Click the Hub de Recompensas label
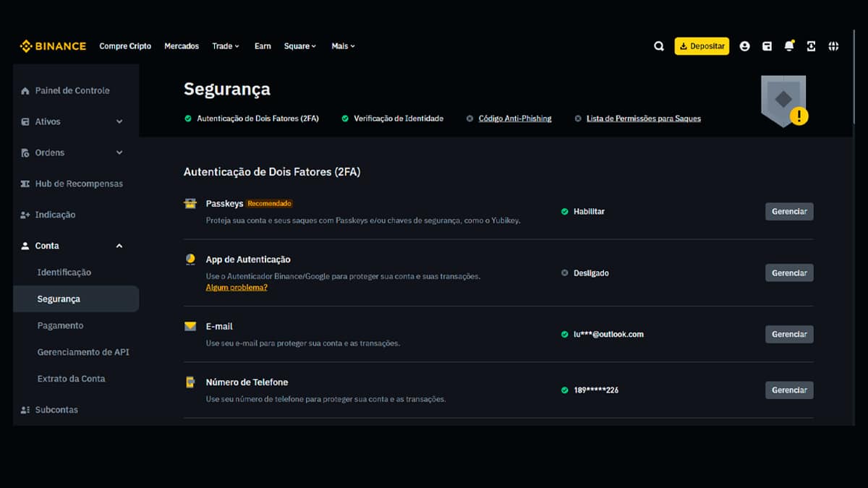The width and height of the screenshot is (868, 488). click(79, 184)
